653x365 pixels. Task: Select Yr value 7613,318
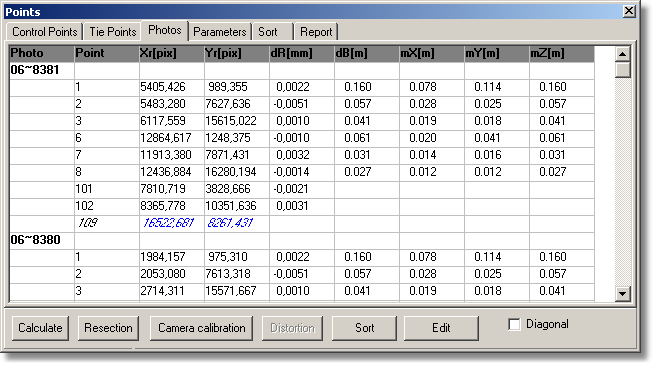pos(228,274)
